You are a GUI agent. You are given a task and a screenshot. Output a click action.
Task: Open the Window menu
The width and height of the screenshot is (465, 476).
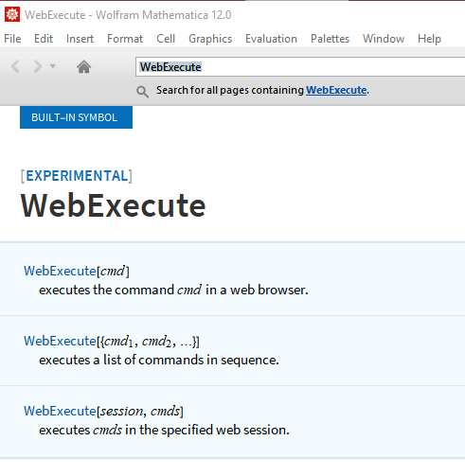pyautogui.click(x=384, y=39)
